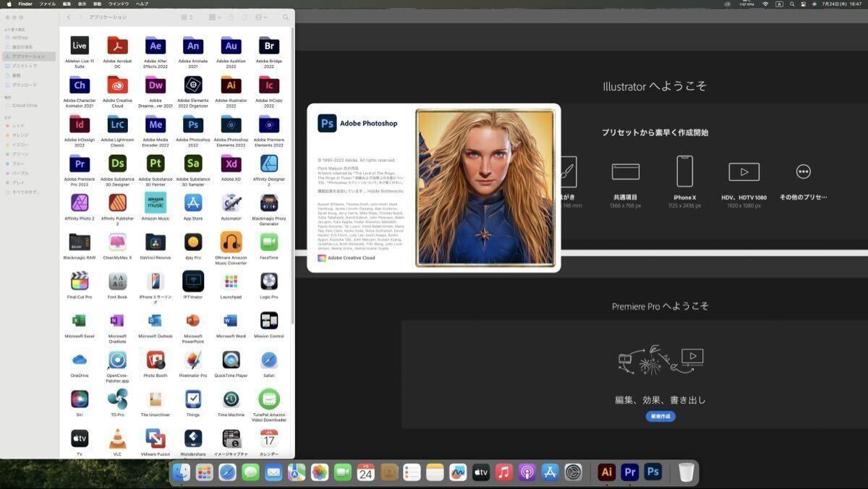Viewport: 868px width, 489px height.
Task: Open the Adobe Bridge 2022 folder
Action: click(269, 46)
